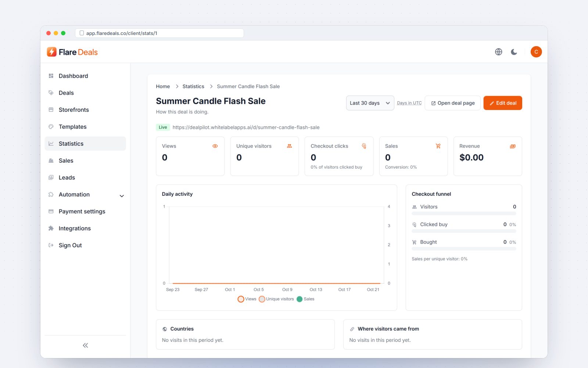This screenshot has width=588, height=368.
Task: Click the browser address bar
Action: tap(159, 33)
